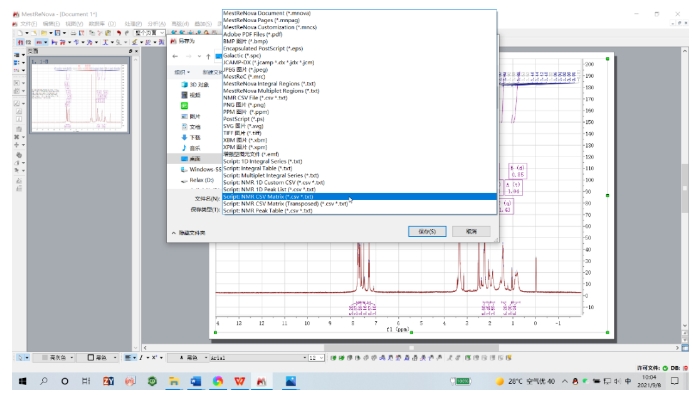693x395 pixels.
Task: Click the Cut scissors toolbar icon
Action: (100, 33)
